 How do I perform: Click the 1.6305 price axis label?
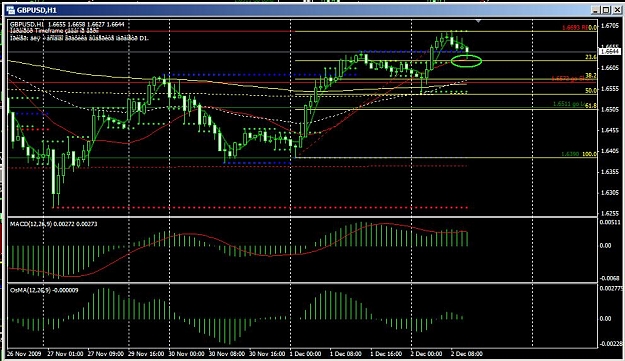point(610,192)
